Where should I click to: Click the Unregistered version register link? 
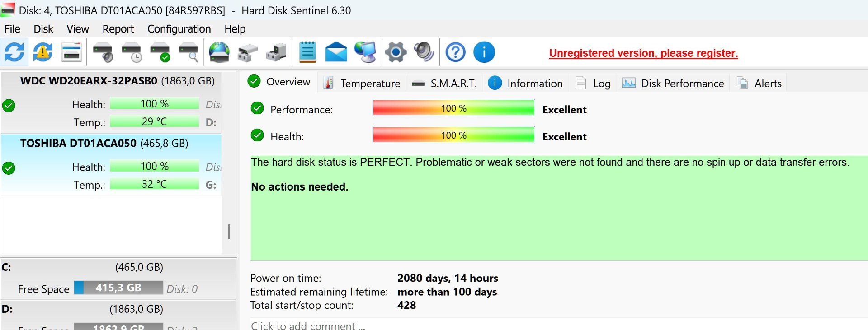pos(643,53)
